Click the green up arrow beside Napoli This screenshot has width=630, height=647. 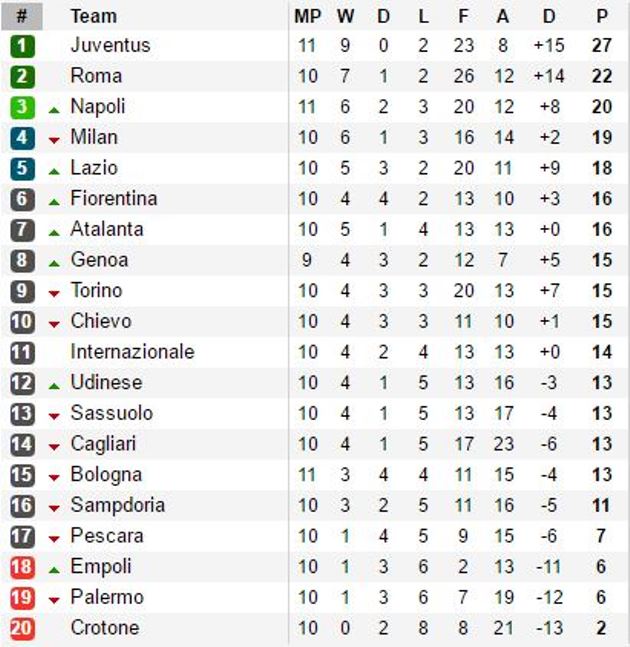(54, 109)
